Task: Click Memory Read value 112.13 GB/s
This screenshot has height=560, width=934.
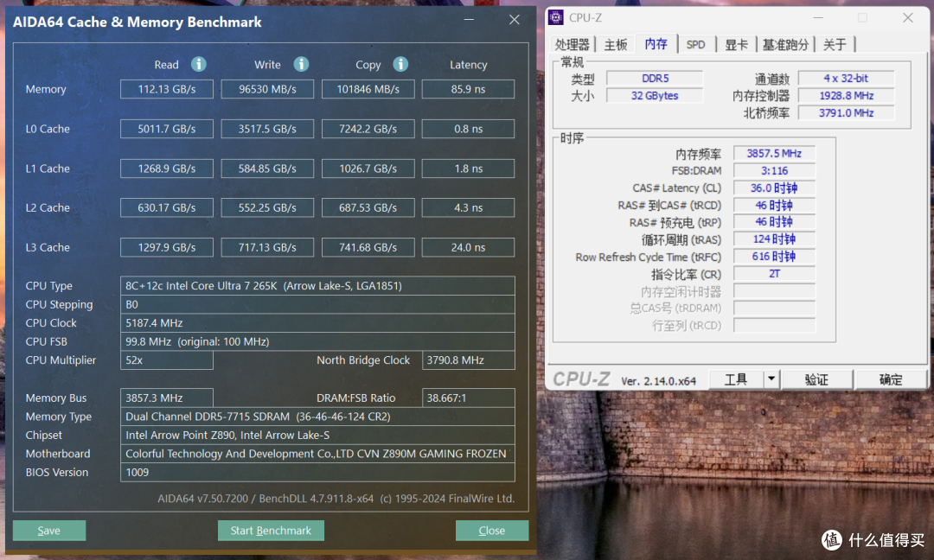Action: click(x=167, y=89)
